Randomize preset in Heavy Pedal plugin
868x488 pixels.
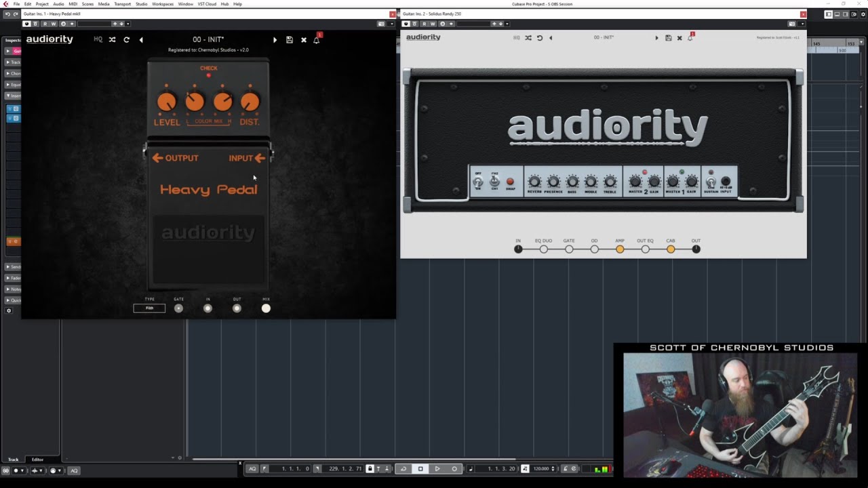[x=112, y=40]
